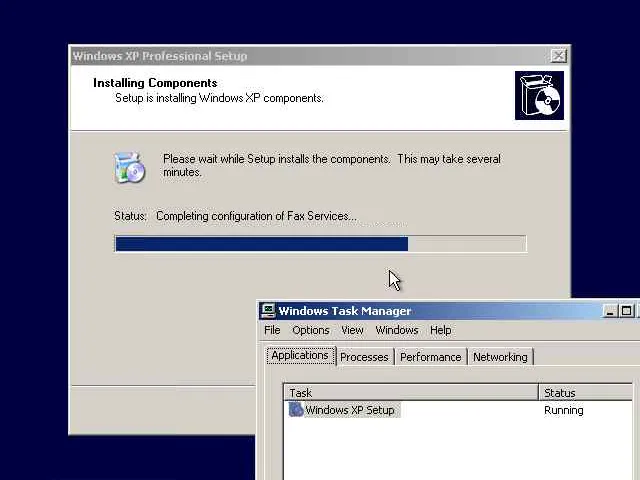The width and height of the screenshot is (640, 480).
Task: Click the 'Please wait while Setup installs' message
Action: [332, 165]
